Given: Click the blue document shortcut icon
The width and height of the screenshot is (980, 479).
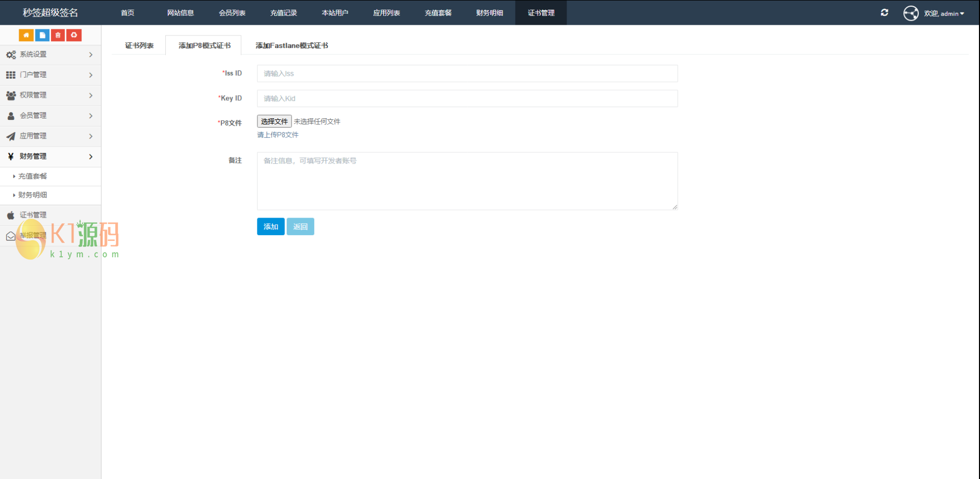Looking at the screenshot, I should tap(42, 35).
